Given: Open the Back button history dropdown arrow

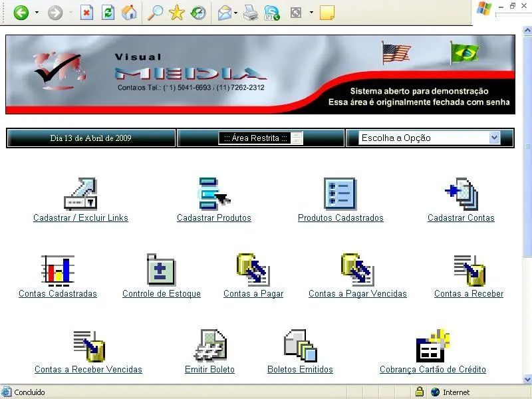Looking at the screenshot, I should pyautogui.click(x=37, y=13).
